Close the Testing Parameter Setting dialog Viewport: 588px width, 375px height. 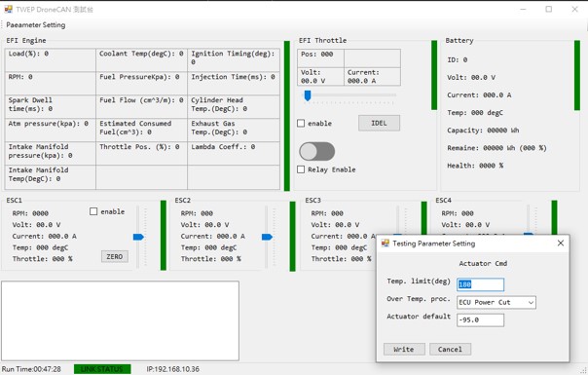pos(560,244)
